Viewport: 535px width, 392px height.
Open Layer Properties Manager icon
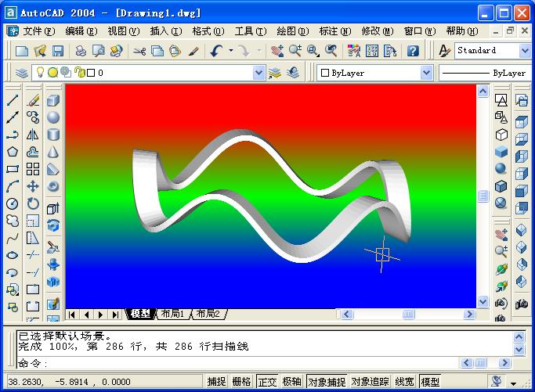(x=21, y=73)
